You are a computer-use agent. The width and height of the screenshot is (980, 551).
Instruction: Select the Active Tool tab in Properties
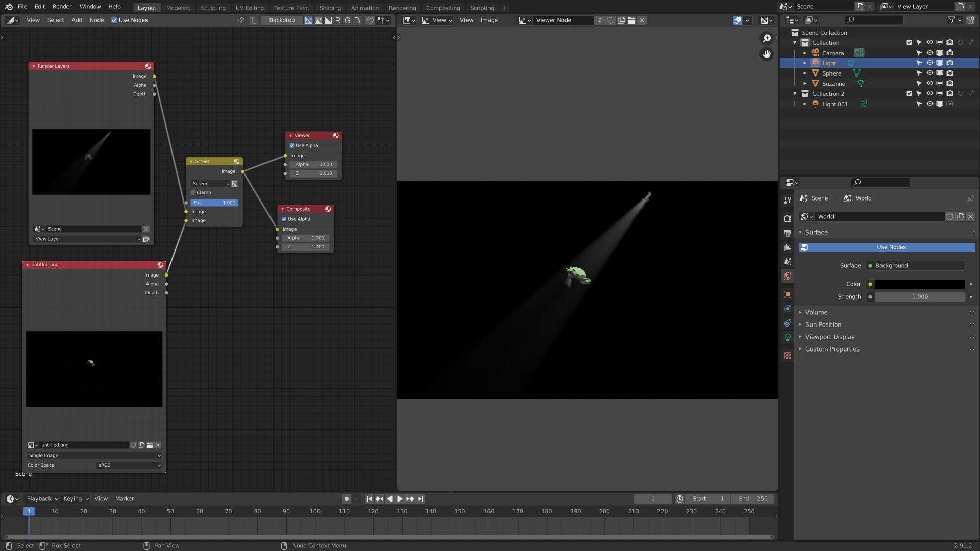click(x=788, y=201)
